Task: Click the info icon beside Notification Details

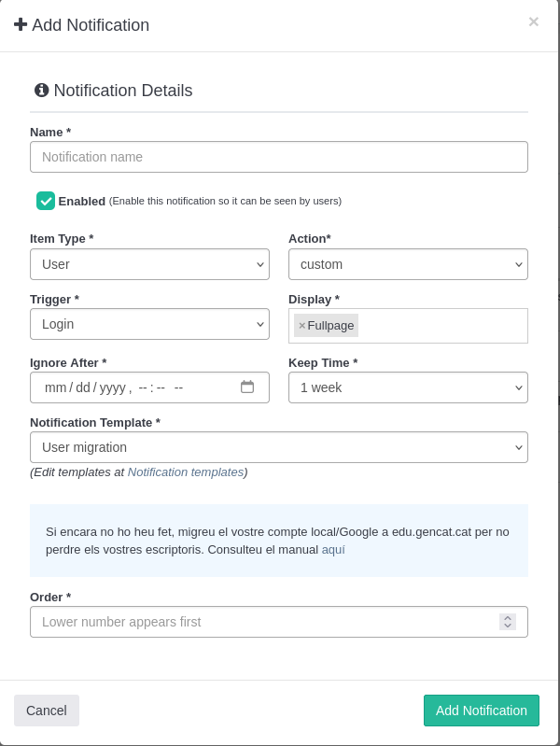Action: click(x=42, y=91)
